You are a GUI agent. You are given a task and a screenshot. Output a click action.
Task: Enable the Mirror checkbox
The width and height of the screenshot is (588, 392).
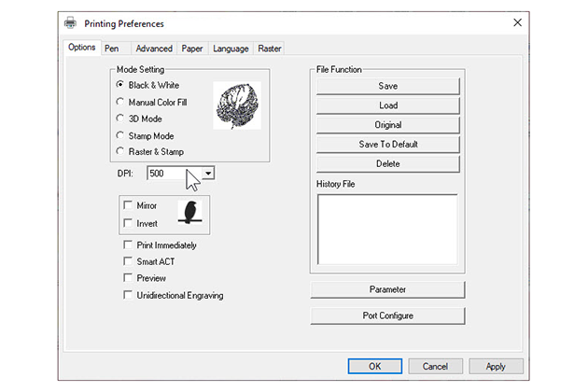pyautogui.click(x=128, y=205)
